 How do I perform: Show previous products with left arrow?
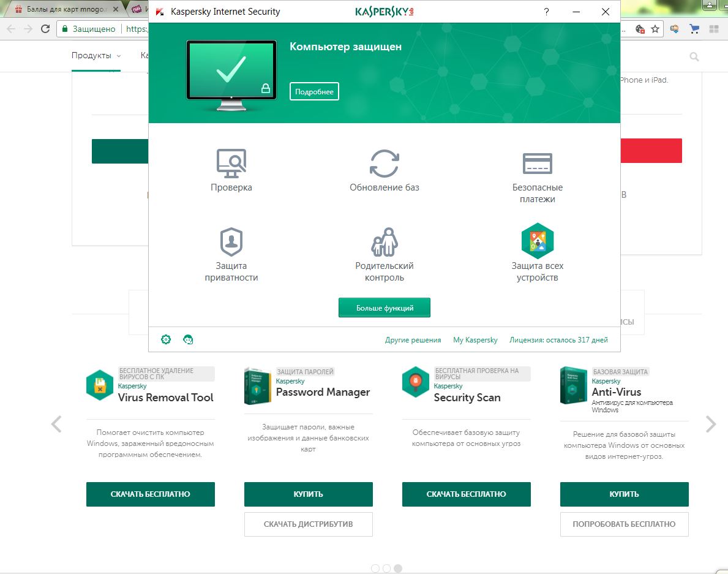point(56,424)
